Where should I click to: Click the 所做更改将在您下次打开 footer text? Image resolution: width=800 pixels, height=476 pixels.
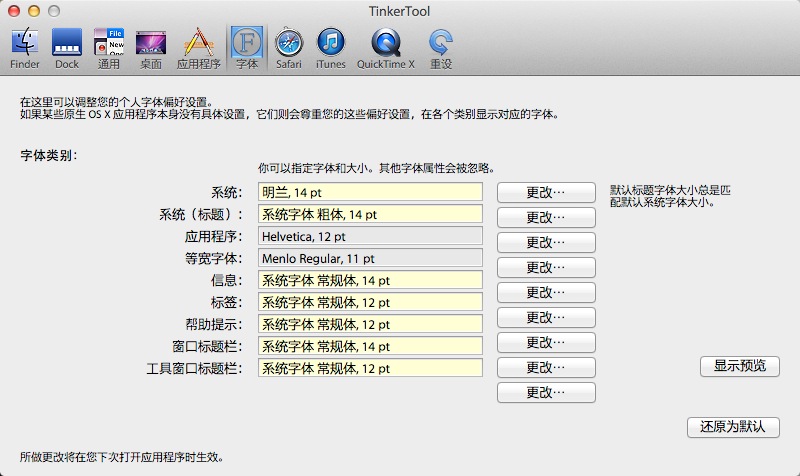point(121,457)
